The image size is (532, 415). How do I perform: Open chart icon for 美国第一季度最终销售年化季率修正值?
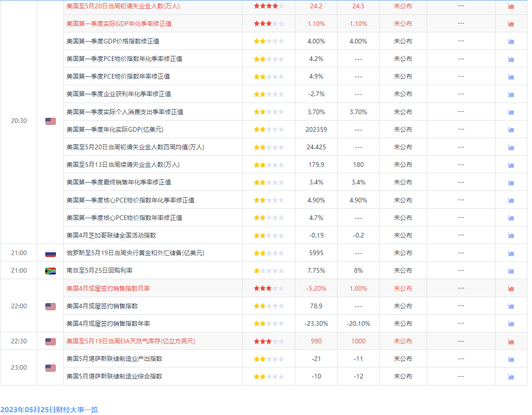(x=511, y=183)
